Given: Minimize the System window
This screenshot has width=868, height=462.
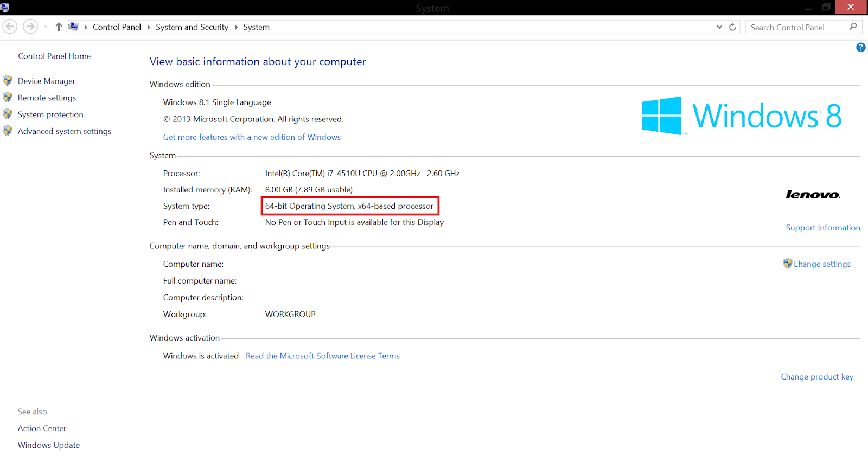Looking at the screenshot, I should point(808,8).
